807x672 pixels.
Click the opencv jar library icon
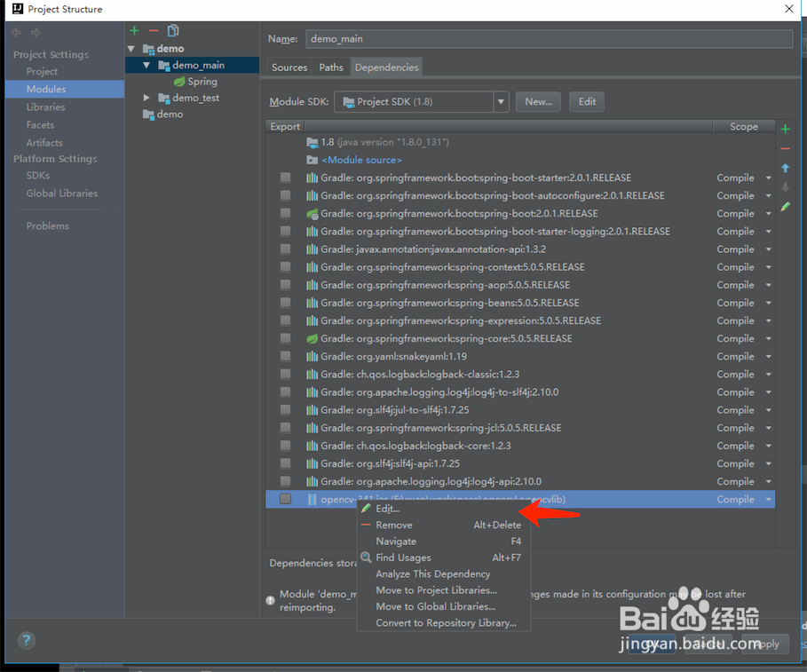pos(312,499)
